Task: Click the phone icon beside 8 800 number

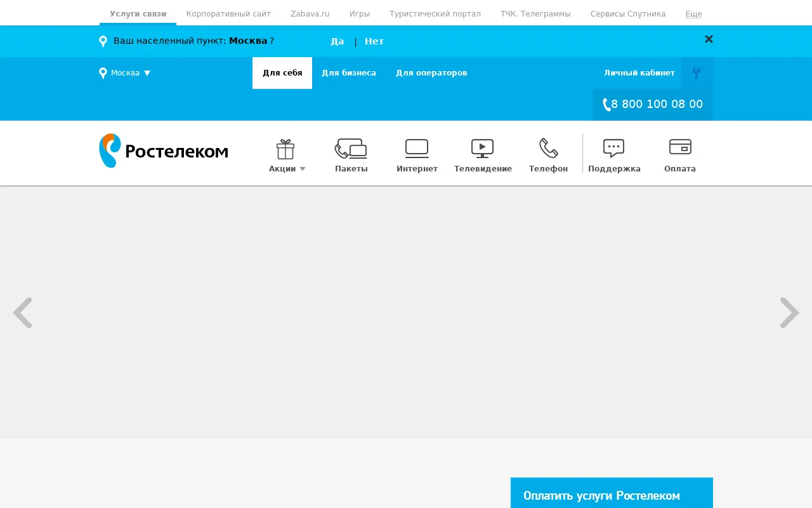Action: click(x=606, y=105)
